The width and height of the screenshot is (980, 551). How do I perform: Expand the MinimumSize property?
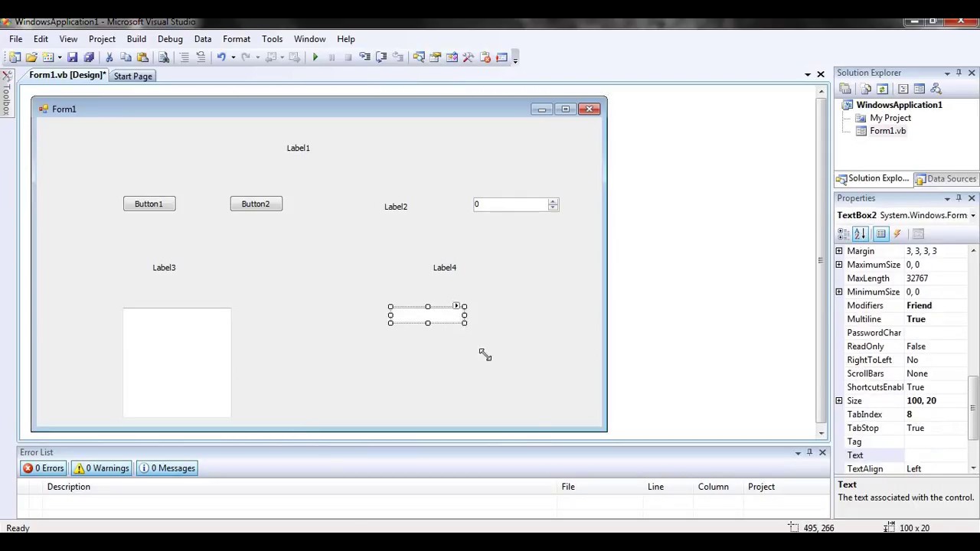pos(839,292)
